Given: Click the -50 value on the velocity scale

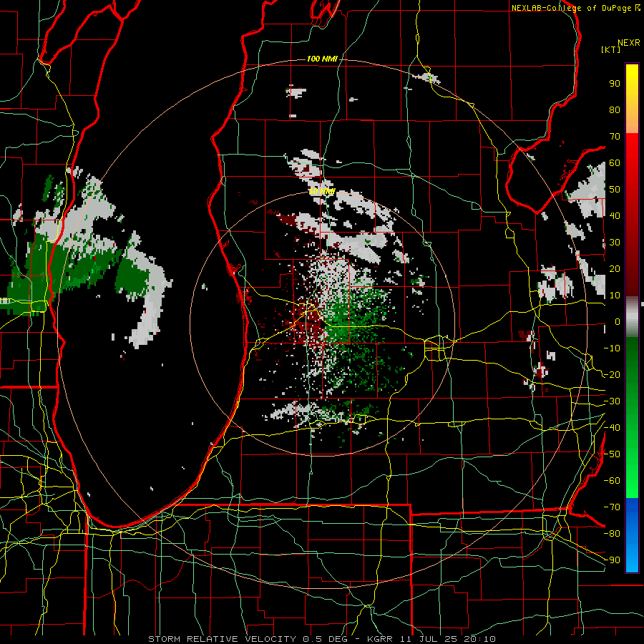Looking at the screenshot, I should pyautogui.click(x=612, y=454).
